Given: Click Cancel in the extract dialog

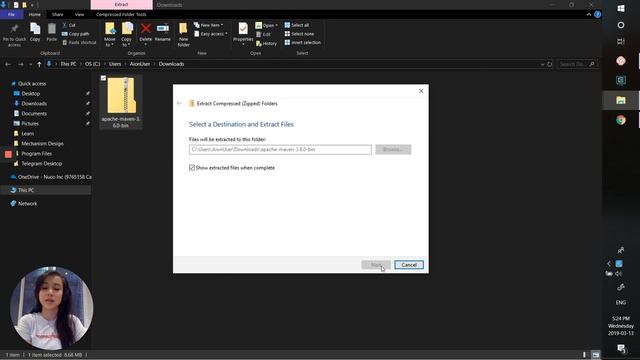Looking at the screenshot, I should [409, 265].
